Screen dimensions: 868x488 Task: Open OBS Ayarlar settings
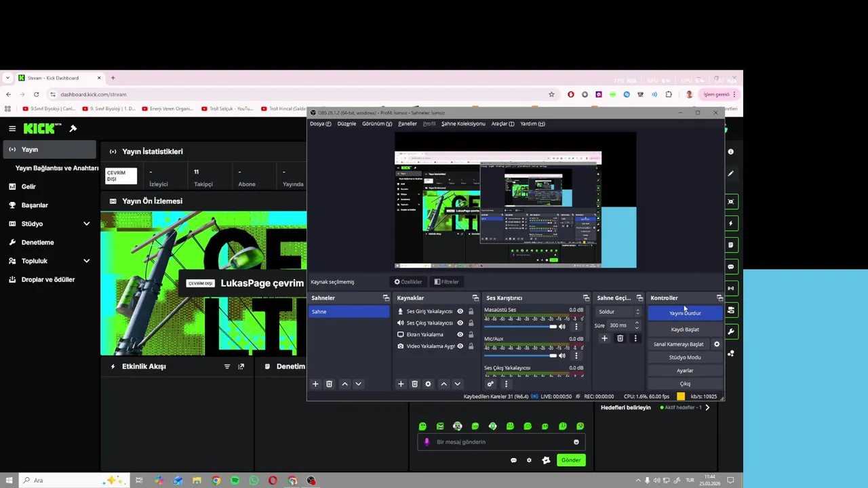685,371
